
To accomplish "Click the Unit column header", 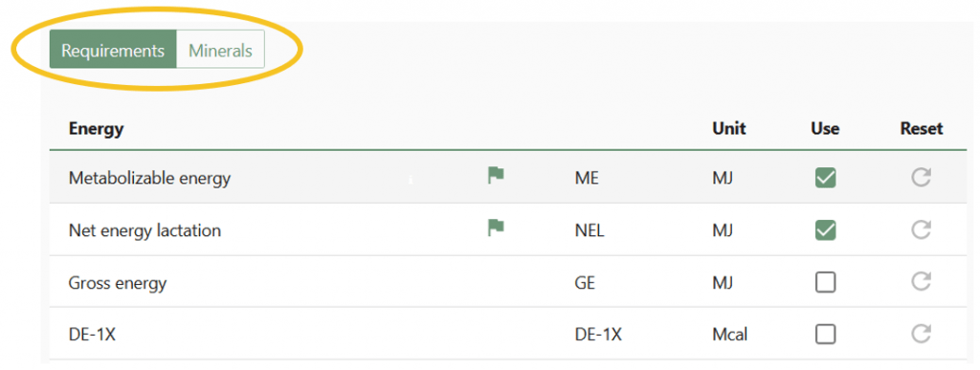I will click(728, 128).
